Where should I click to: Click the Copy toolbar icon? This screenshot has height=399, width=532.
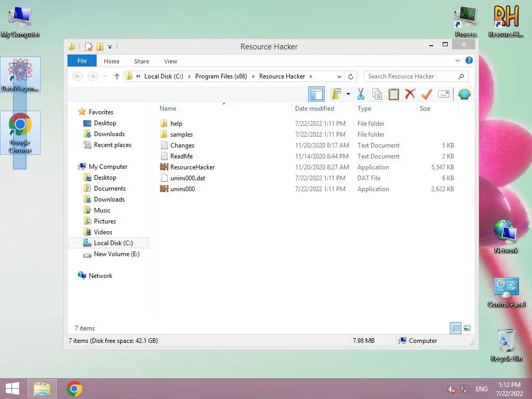pos(377,94)
